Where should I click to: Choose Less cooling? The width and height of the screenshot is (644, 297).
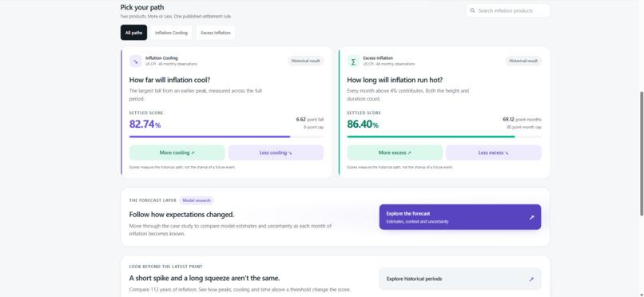(x=276, y=152)
